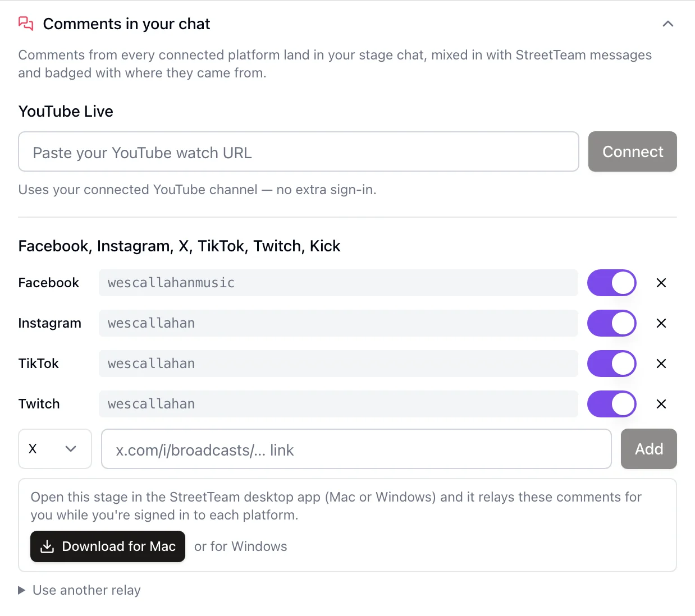The image size is (695, 616).
Task: Click the YouTube watch URL input field
Action: click(299, 151)
